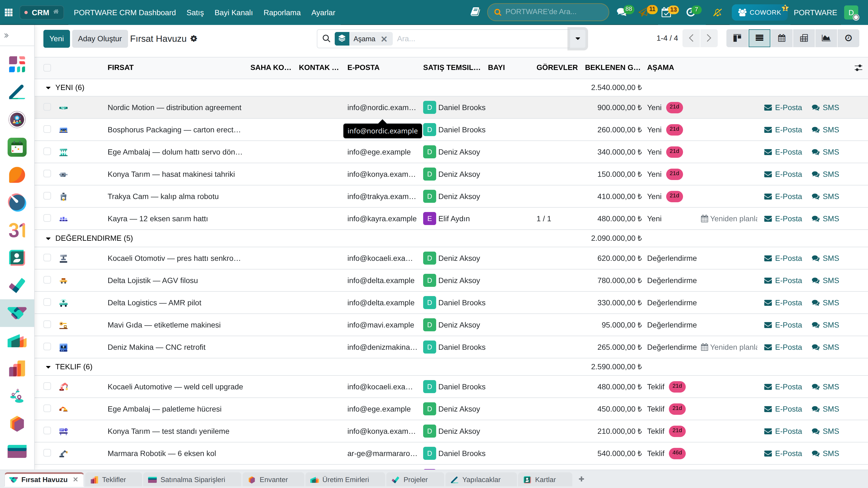868x488 pixels.
Task: Tick checkbox for Kayra 12 eksen row
Action: pyautogui.click(x=47, y=218)
